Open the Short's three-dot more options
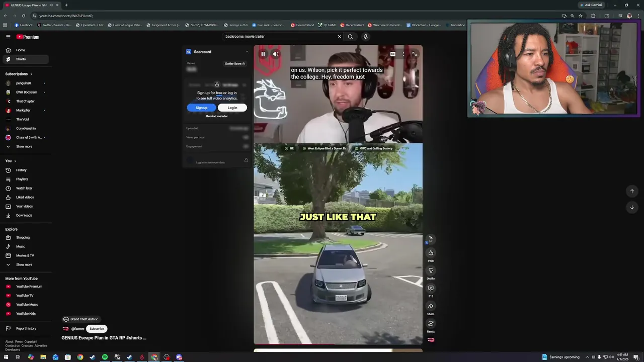The height and width of the screenshot is (362, 644). 404,54
